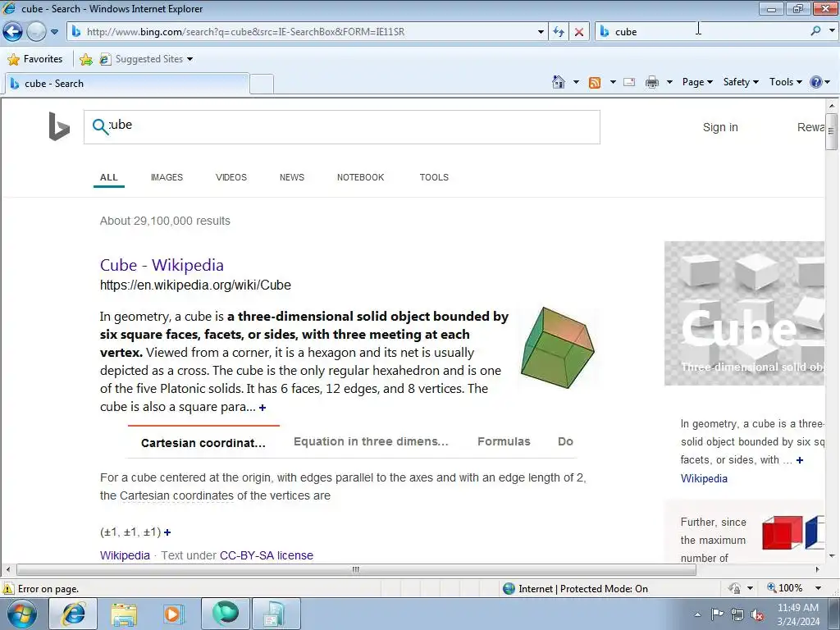Click the RSS feeds icon
Image resolution: width=840 pixels, height=630 pixels.
595,83
